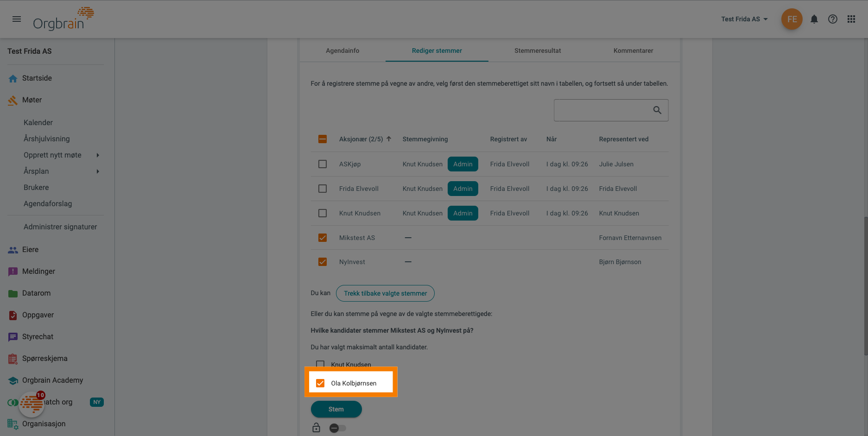Open Kalender in the sidebar
Image resolution: width=868 pixels, height=436 pixels.
pyautogui.click(x=38, y=123)
